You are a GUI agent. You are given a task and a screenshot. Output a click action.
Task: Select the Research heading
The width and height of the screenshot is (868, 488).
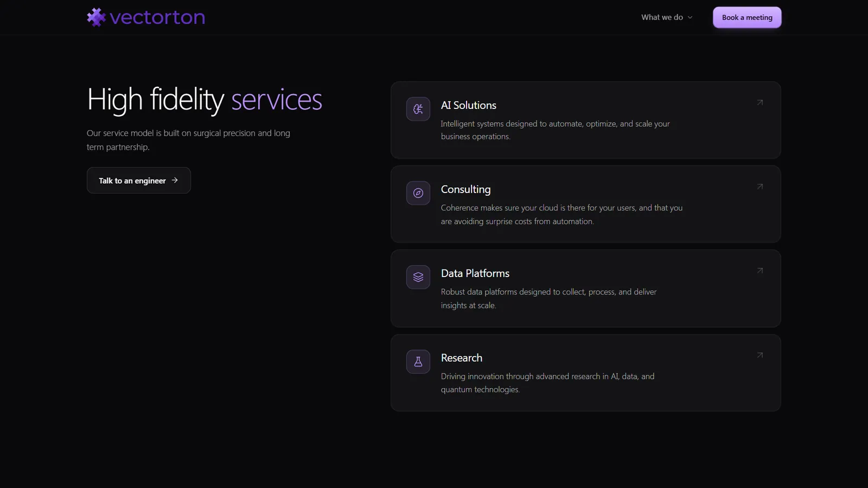point(462,358)
